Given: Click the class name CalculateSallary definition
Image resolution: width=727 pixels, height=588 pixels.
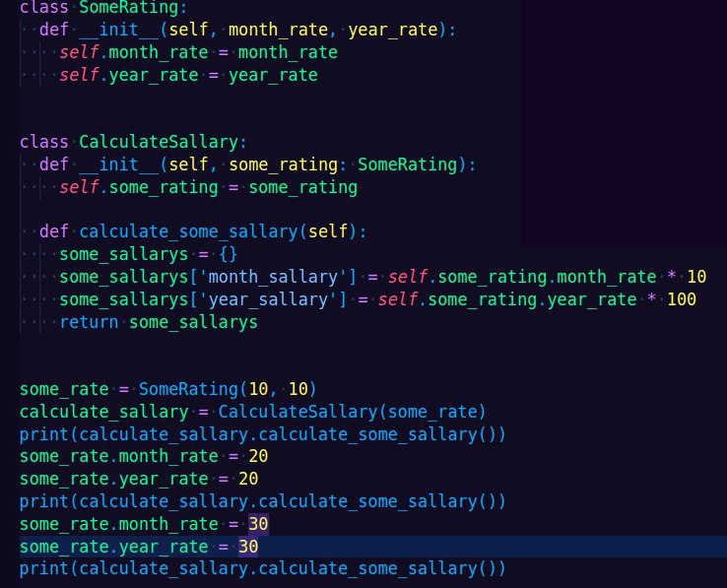Looking at the screenshot, I should click(x=159, y=142).
